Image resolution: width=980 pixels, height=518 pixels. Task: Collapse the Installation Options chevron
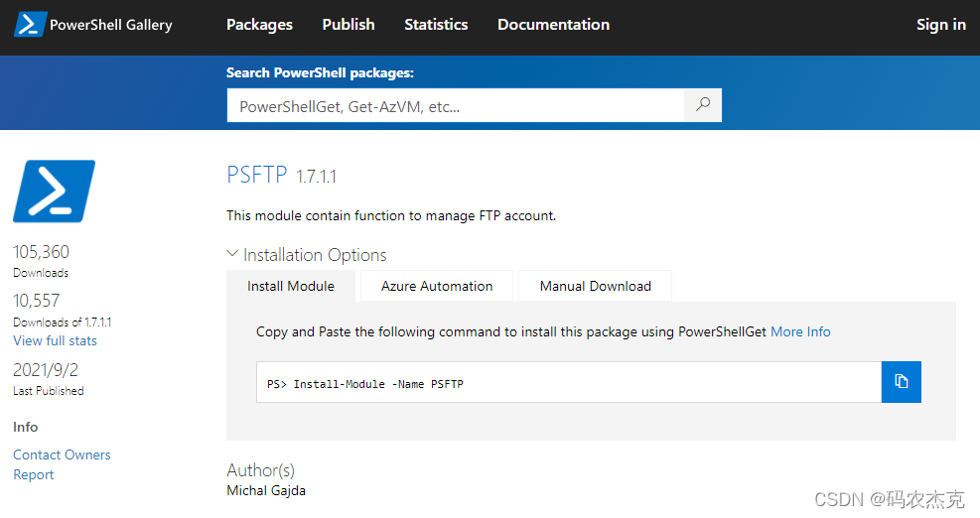pos(232,254)
